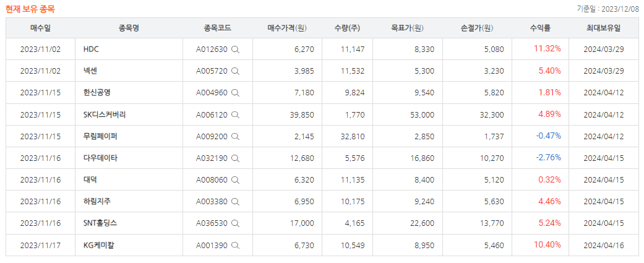This screenshot has height=263, width=644.
Task: Click the 1.81% return value
Action: [549, 92]
